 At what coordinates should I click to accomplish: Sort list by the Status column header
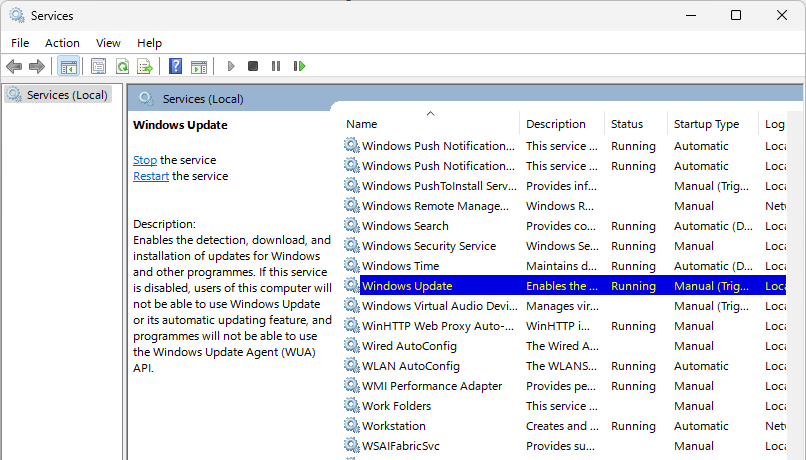pyautogui.click(x=627, y=124)
